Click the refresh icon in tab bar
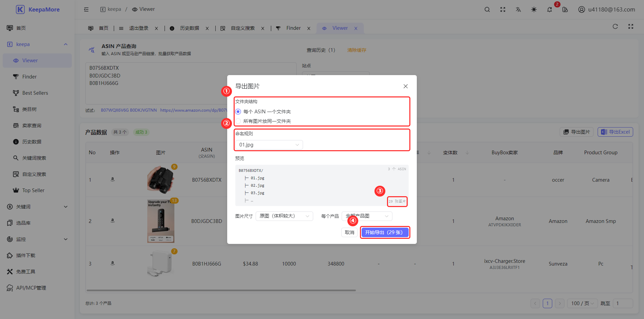Viewport: 644px width, 319px height. click(615, 26)
